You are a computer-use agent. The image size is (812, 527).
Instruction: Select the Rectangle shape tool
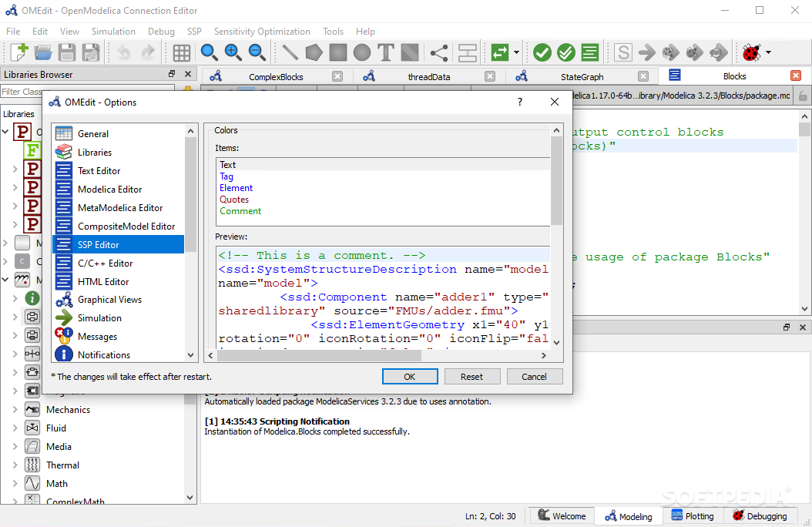pos(338,52)
